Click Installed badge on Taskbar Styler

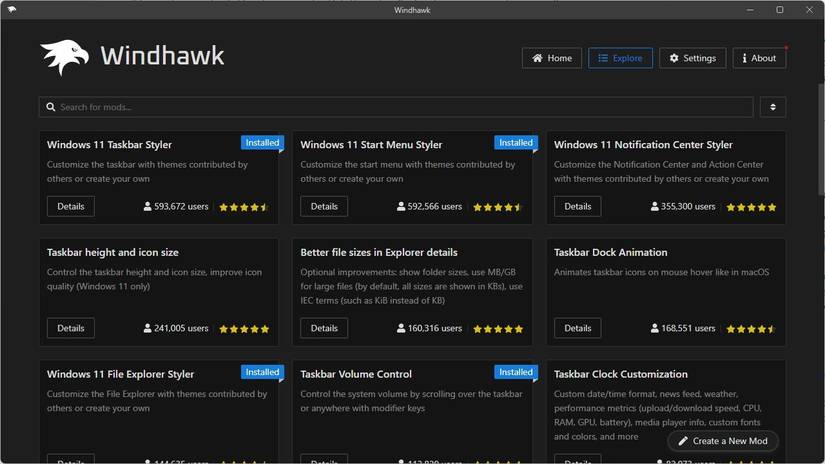coord(263,143)
